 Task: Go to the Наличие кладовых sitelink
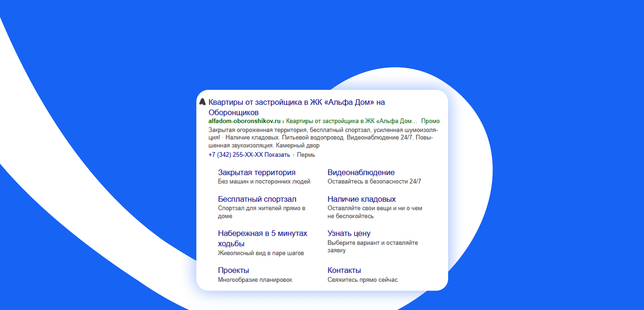[x=362, y=199]
